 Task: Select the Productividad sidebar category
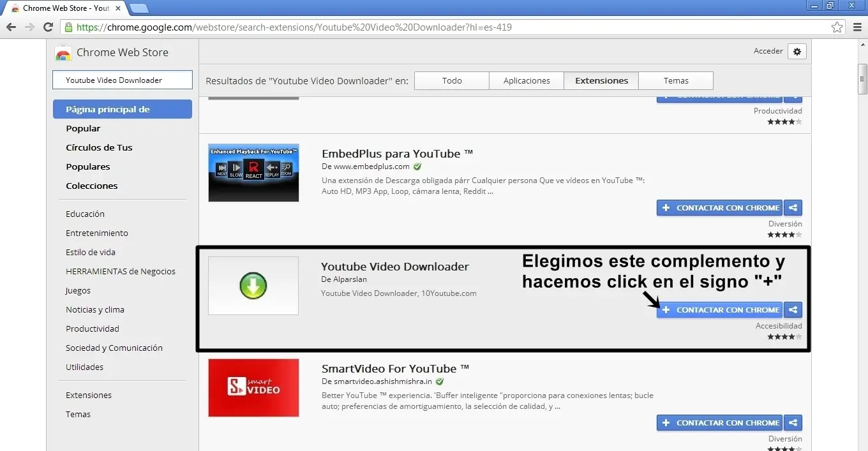[x=93, y=329]
